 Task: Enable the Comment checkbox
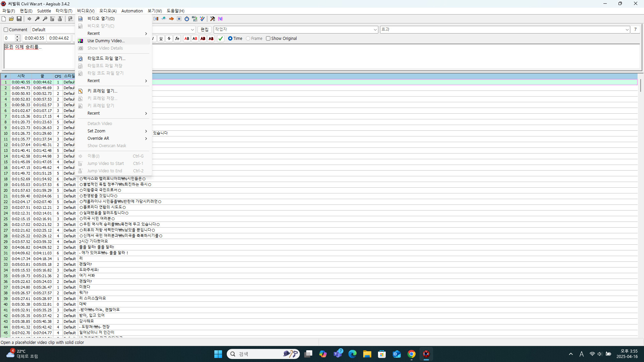coord(6,30)
